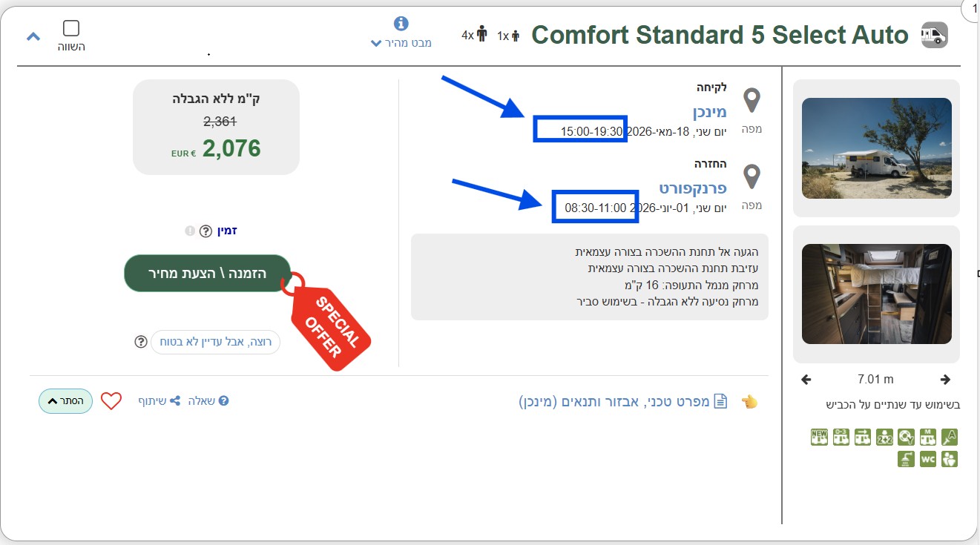Tick the compare (השווה) checkbox
The image size is (980, 545).
71,29
